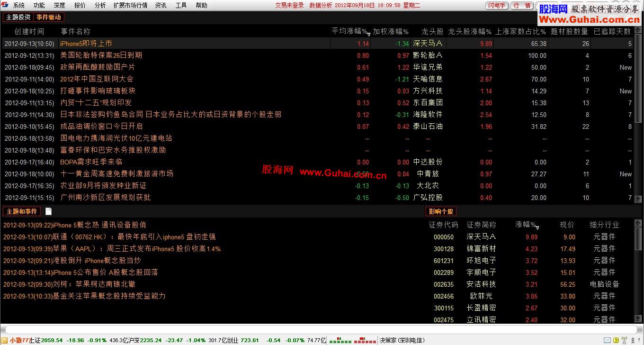
Task: Open the 工具 menu
Action: [x=181, y=5]
